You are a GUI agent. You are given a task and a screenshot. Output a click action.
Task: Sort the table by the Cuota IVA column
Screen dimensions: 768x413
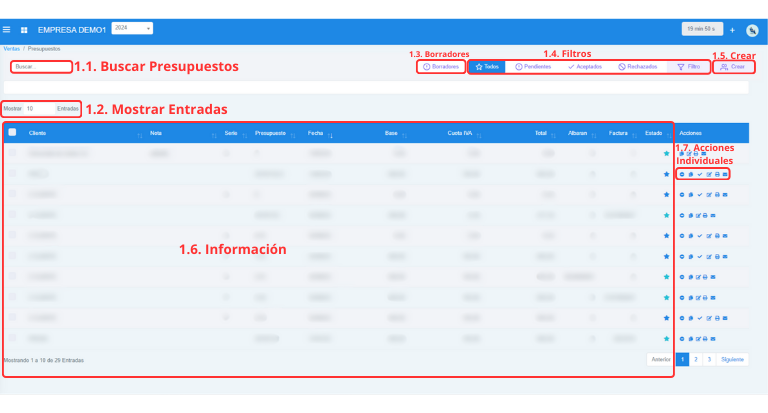click(x=460, y=133)
